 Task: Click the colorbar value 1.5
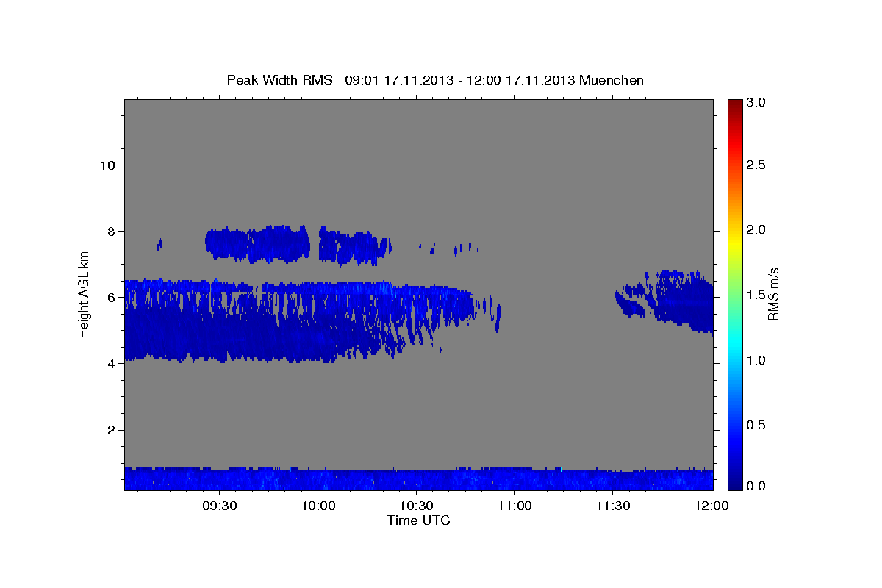(x=757, y=295)
